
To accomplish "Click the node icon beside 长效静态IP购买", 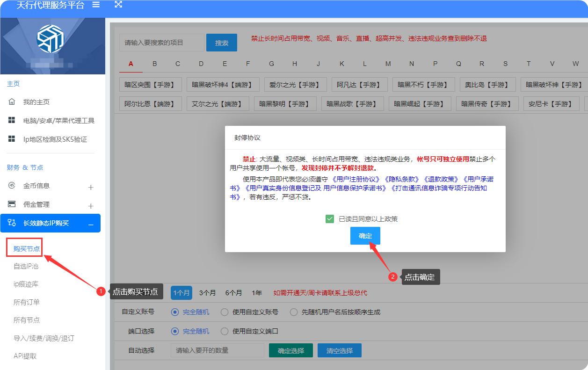I will [x=12, y=223].
